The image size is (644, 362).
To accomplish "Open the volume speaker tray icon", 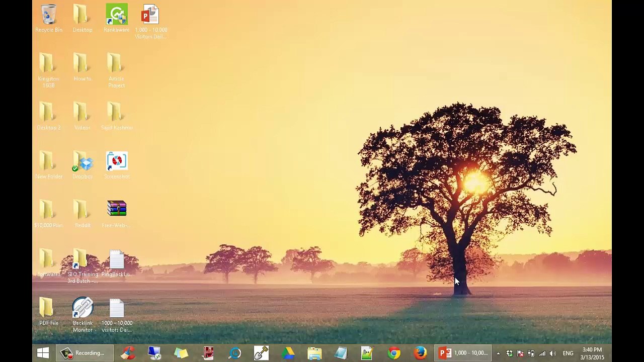I will click(x=553, y=353).
